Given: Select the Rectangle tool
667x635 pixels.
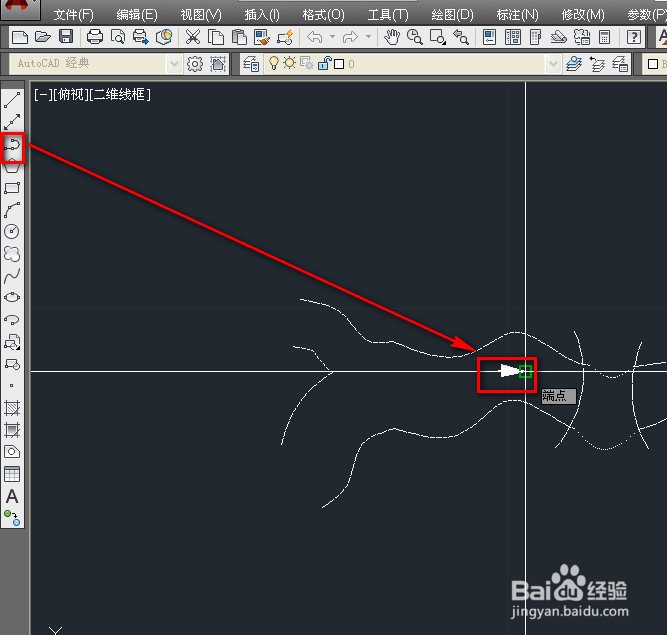Looking at the screenshot, I should (12, 188).
